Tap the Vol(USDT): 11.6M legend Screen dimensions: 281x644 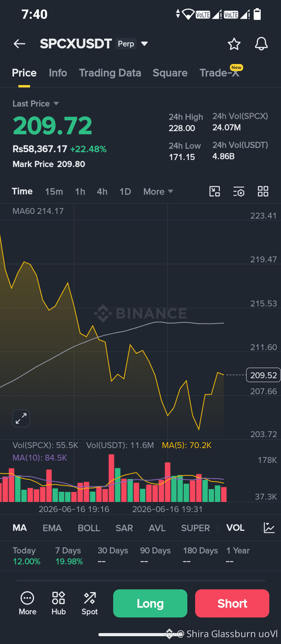pos(120,445)
